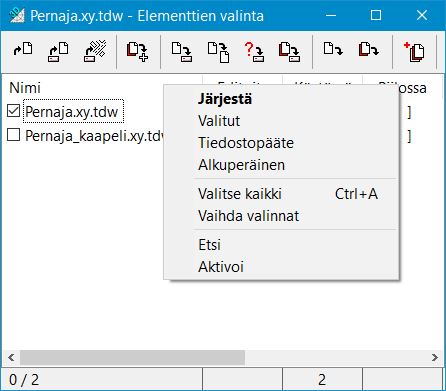The image size is (446, 391).
Task: Click the red question mark toolbar icon
Action: tap(254, 52)
